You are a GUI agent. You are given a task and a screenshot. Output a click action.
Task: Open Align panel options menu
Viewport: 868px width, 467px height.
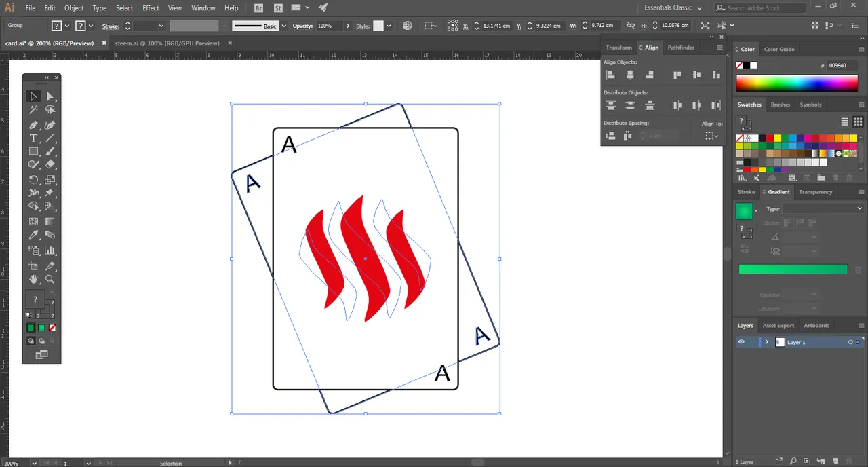tap(719, 48)
